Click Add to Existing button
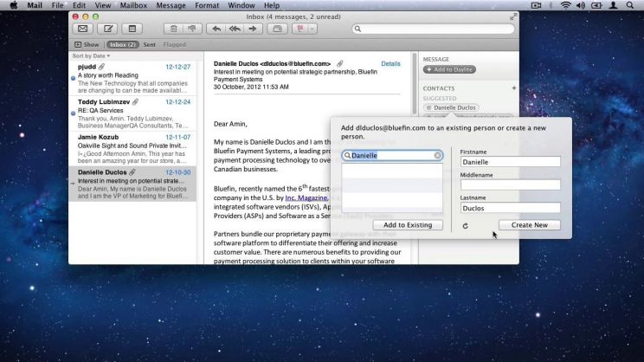This screenshot has height=362, width=644. pos(408,225)
